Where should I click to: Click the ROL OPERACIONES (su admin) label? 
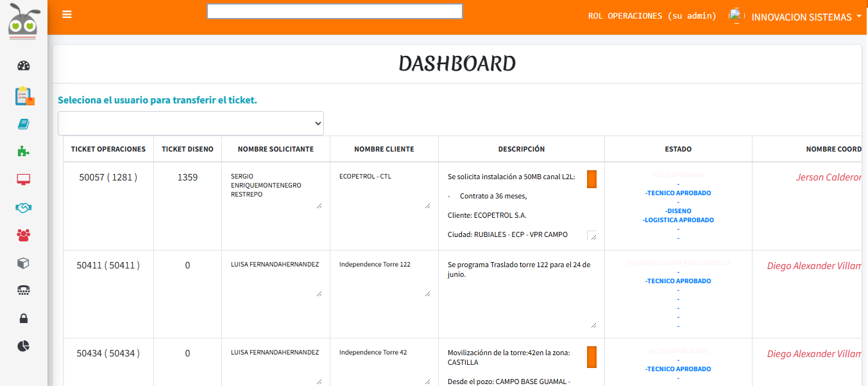click(652, 16)
